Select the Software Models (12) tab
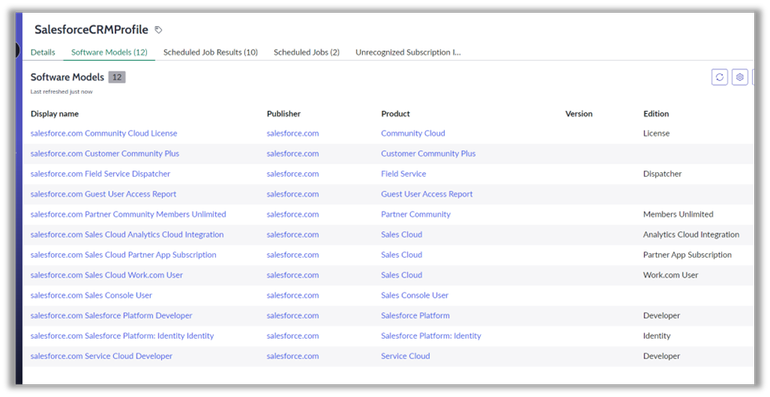The image size is (770, 397). (109, 52)
